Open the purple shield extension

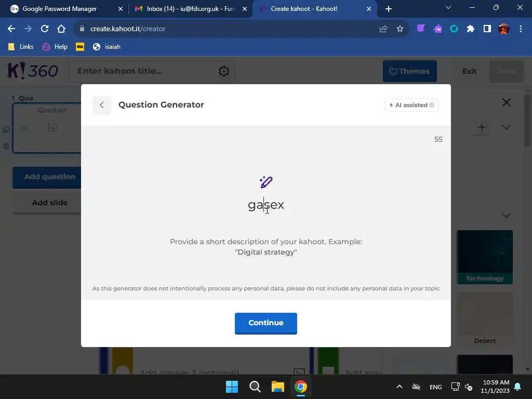click(x=421, y=29)
